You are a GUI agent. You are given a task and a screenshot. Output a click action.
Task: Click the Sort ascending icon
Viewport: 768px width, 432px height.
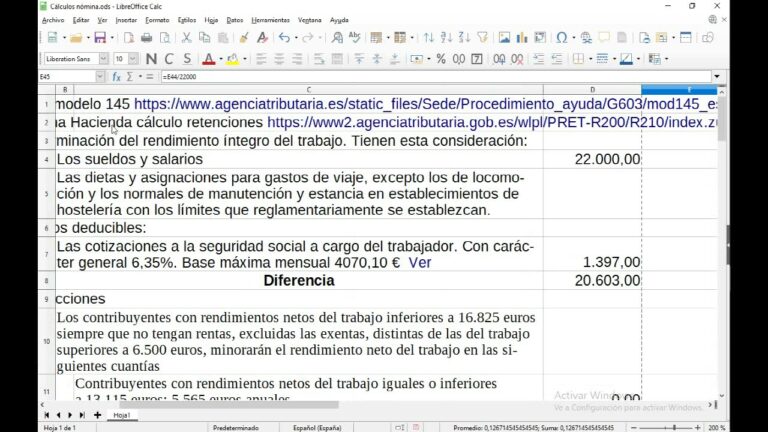tap(446, 38)
